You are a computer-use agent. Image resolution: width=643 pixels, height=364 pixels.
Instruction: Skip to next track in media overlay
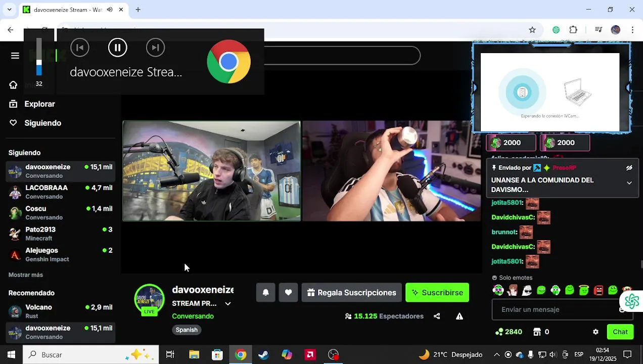[155, 48]
